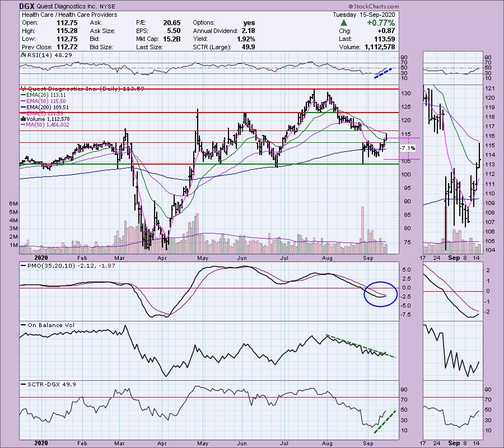Click the 130 label on the price axis
The width and height of the screenshot is (504, 448).
407,93
